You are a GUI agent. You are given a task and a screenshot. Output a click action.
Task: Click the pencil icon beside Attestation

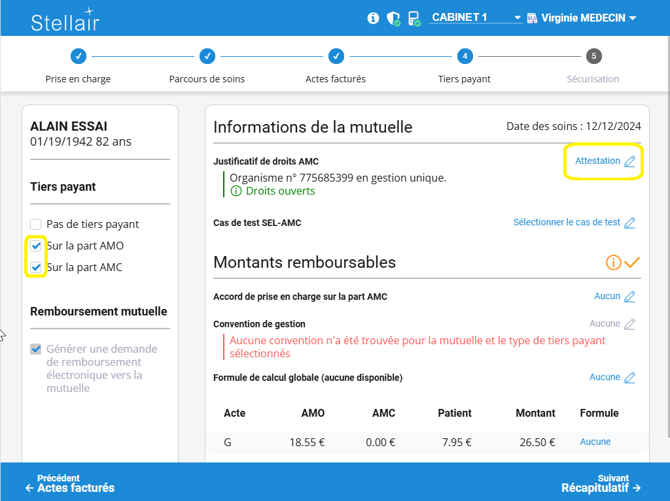630,162
